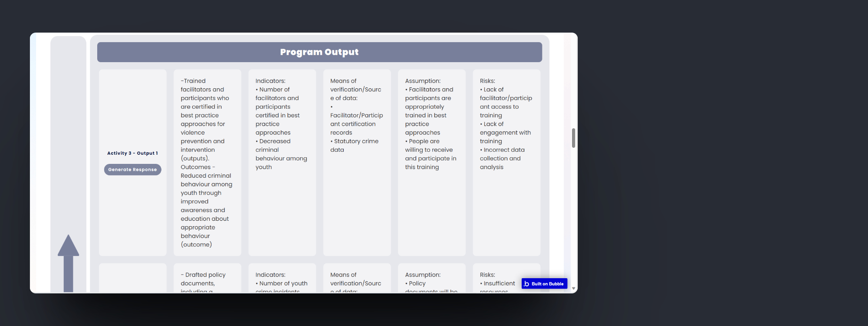Open the Built on Bubble badge
The image size is (868, 326).
[x=544, y=284]
